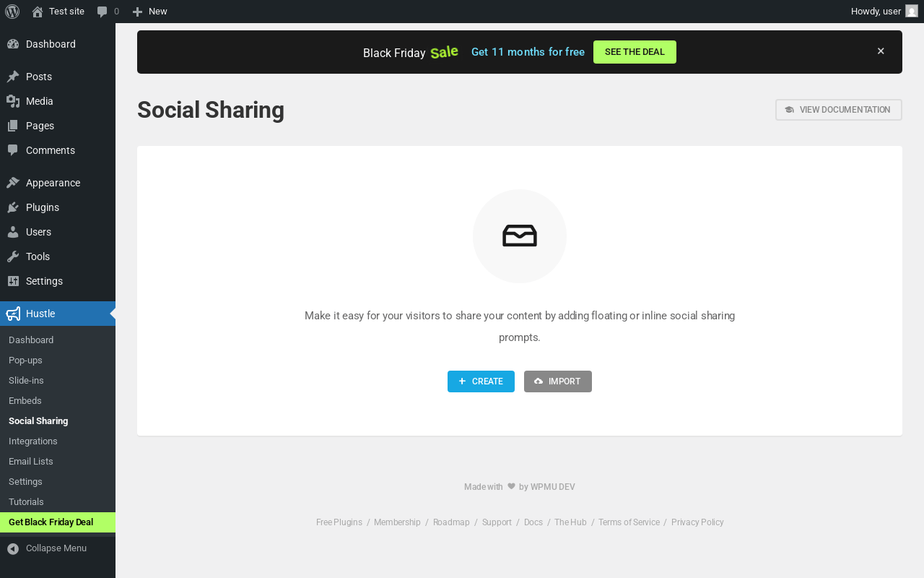This screenshot has height=578, width=924.
Task: Click the Dashboard gauge icon in sidebar
Action: coord(13,44)
